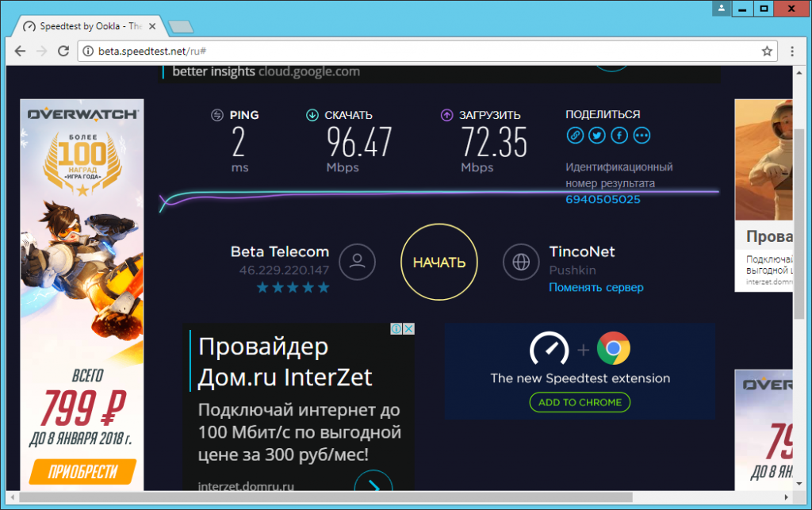Open Chrome's three-dot menu
This screenshot has height=510, width=812.
point(792,51)
